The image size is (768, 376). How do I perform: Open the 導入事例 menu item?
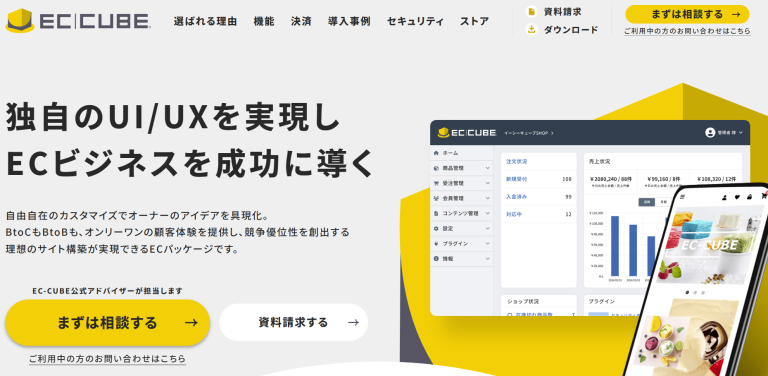[x=349, y=21]
